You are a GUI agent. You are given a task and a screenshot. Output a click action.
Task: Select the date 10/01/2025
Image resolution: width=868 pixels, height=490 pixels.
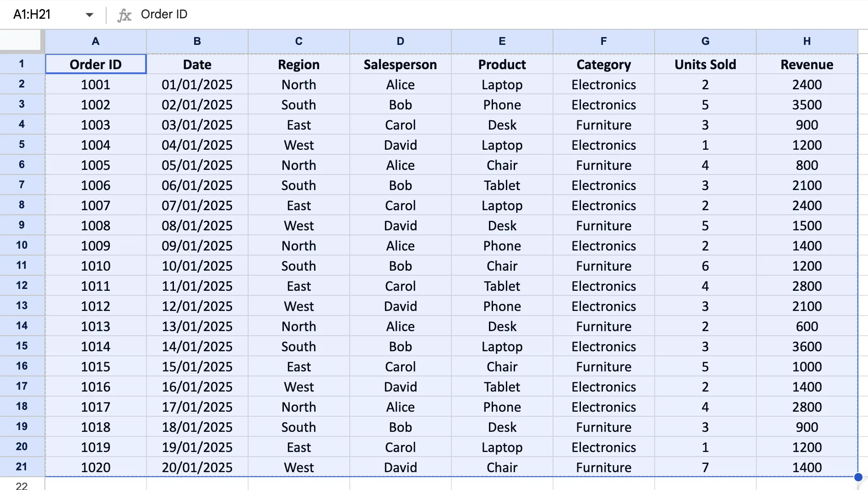[197, 266]
